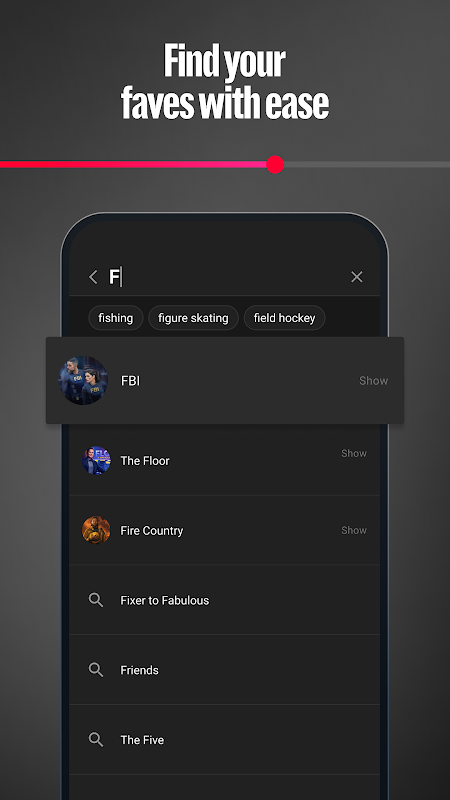Select the fishing suggestion chip
The width and height of the screenshot is (450, 800).
point(116,318)
